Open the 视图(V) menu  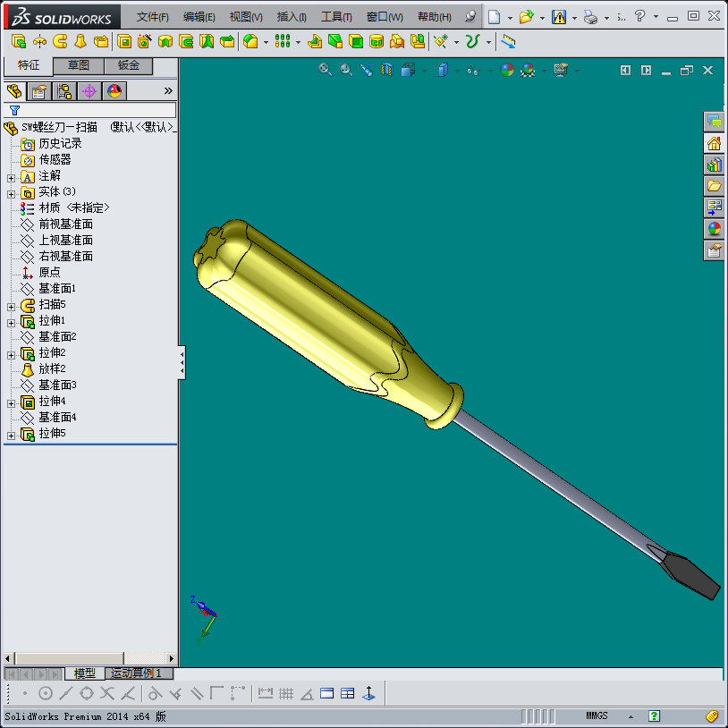[246, 17]
